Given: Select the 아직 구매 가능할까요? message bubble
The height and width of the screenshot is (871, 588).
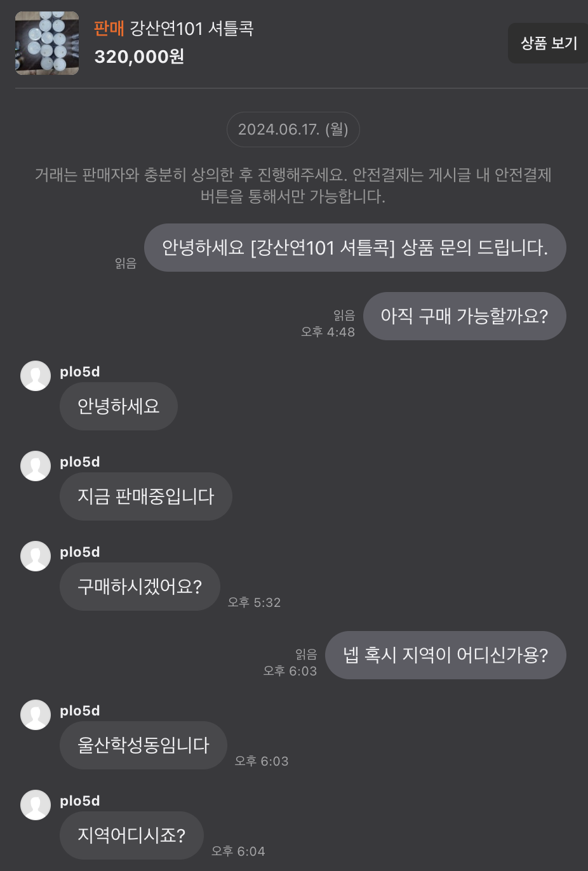Looking at the screenshot, I should (464, 316).
